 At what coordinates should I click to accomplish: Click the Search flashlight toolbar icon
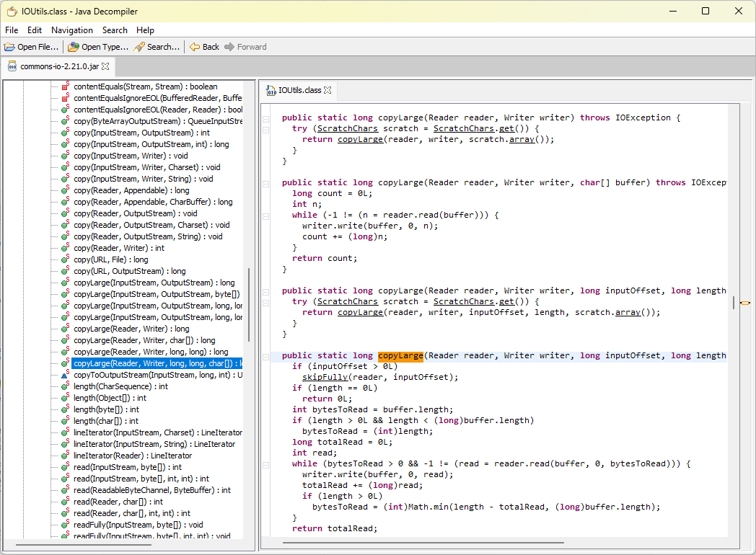pyautogui.click(x=139, y=47)
